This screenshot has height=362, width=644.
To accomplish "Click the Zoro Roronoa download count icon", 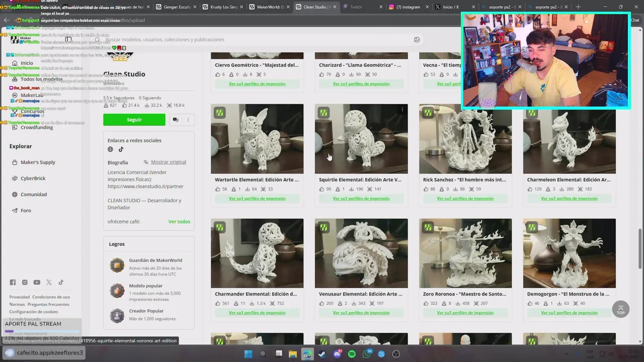I will pyautogui.click(x=457, y=303).
